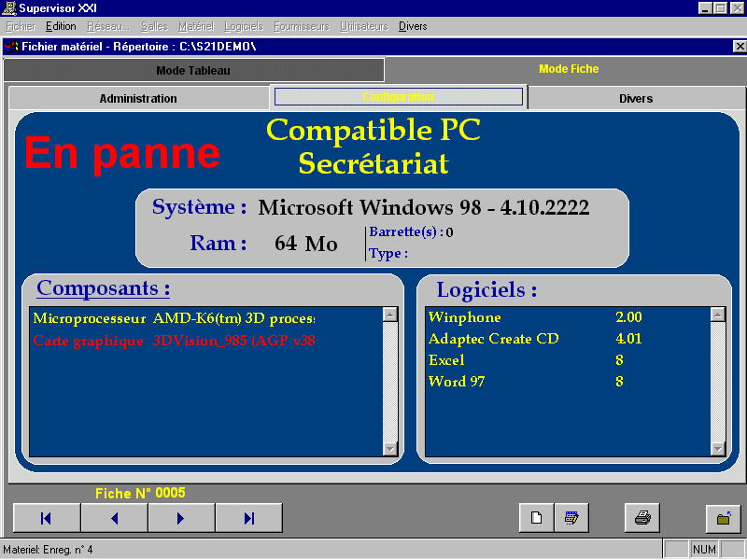Click the Compatible PC title
Screen dimensions: 747x560
tap(373, 130)
